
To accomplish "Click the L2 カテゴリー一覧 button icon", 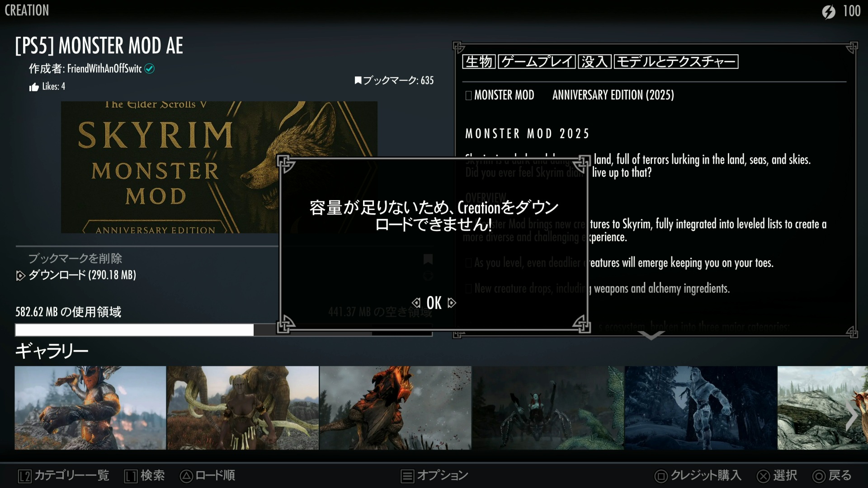I will coord(25,476).
